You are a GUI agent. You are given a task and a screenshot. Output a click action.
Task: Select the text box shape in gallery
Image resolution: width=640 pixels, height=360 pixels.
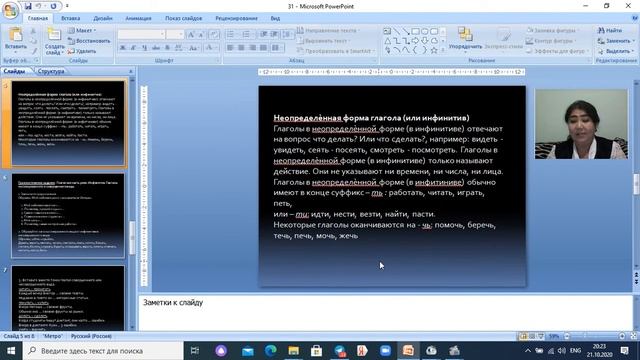click(x=387, y=31)
